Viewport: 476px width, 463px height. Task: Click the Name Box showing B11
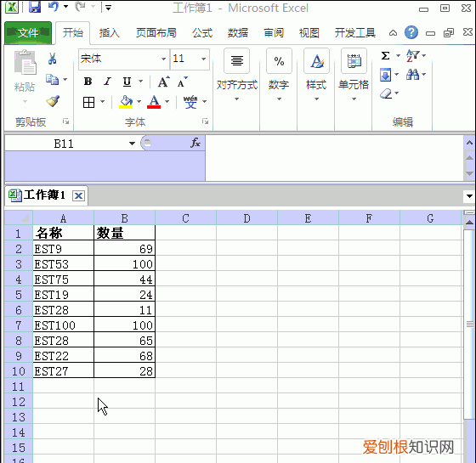point(64,144)
